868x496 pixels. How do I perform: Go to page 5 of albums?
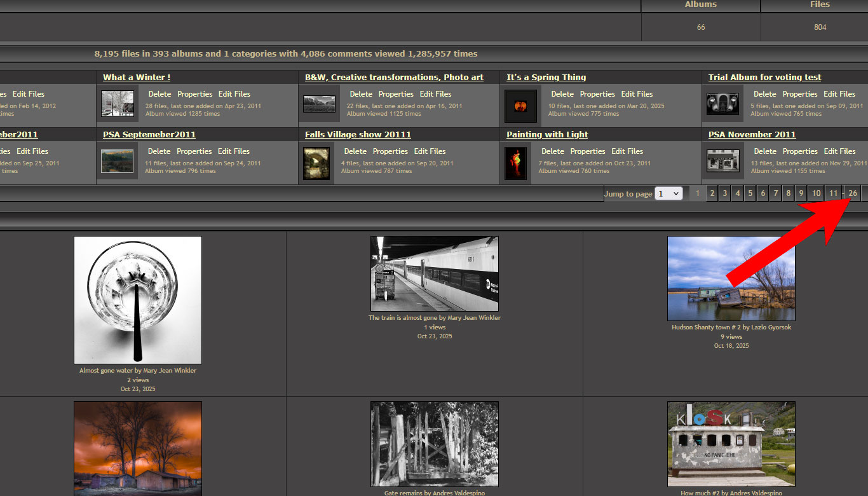pos(750,193)
